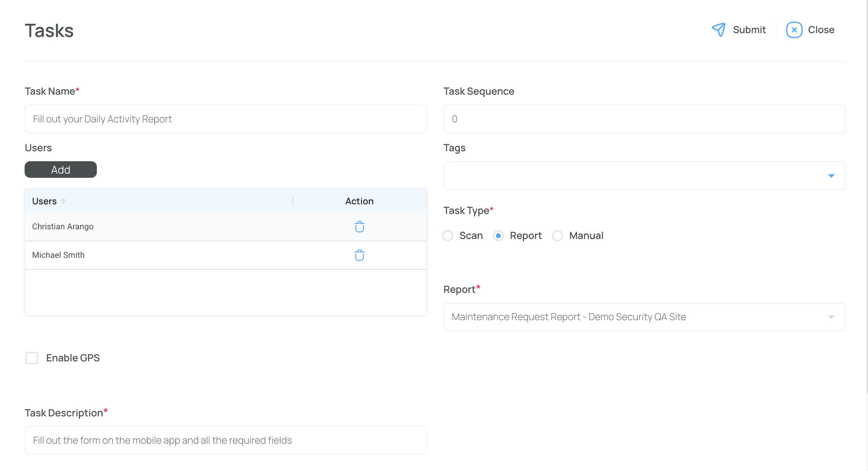Click the Close text label
This screenshot has width=868, height=471.
click(821, 30)
